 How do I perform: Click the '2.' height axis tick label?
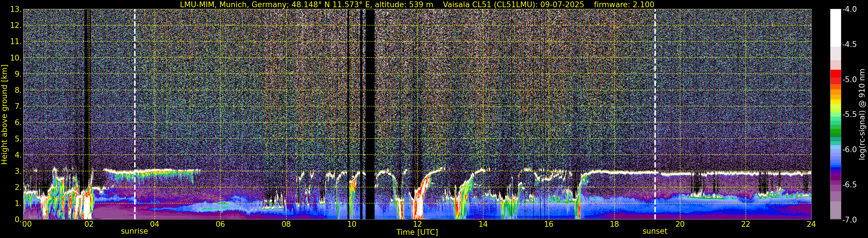pos(18,188)
